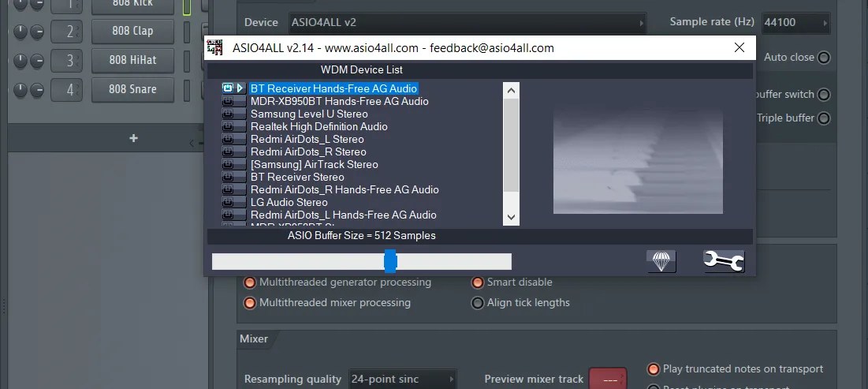Click power icon next to Redmi AirDots_R Stereo
This screenshot has height=389, width=868.
click(228, 151)
